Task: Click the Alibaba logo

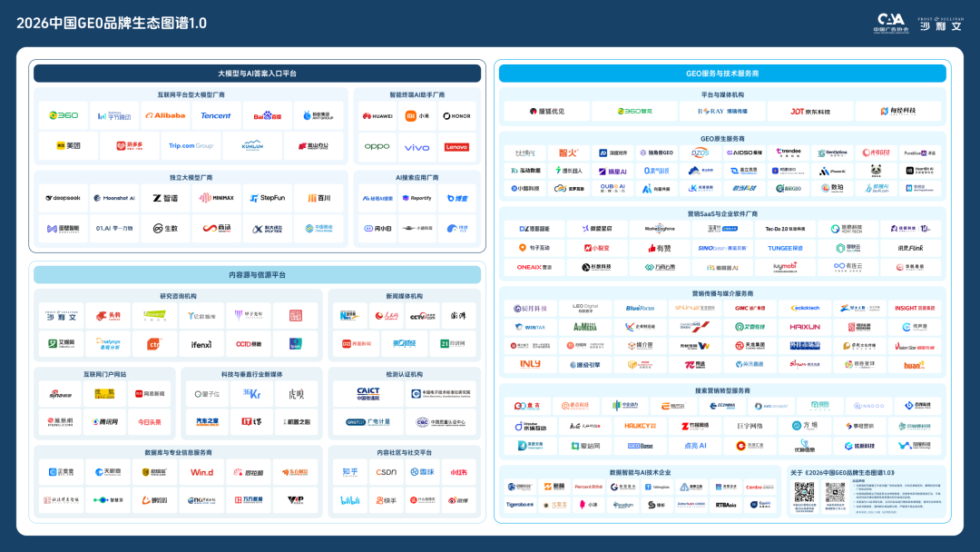Action: point(166,115)
